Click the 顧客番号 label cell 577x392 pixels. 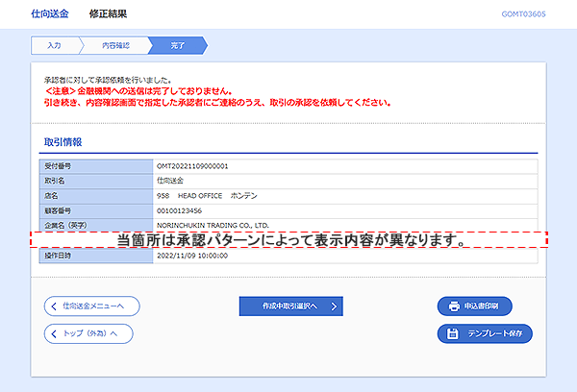click(x=96, y=210)
